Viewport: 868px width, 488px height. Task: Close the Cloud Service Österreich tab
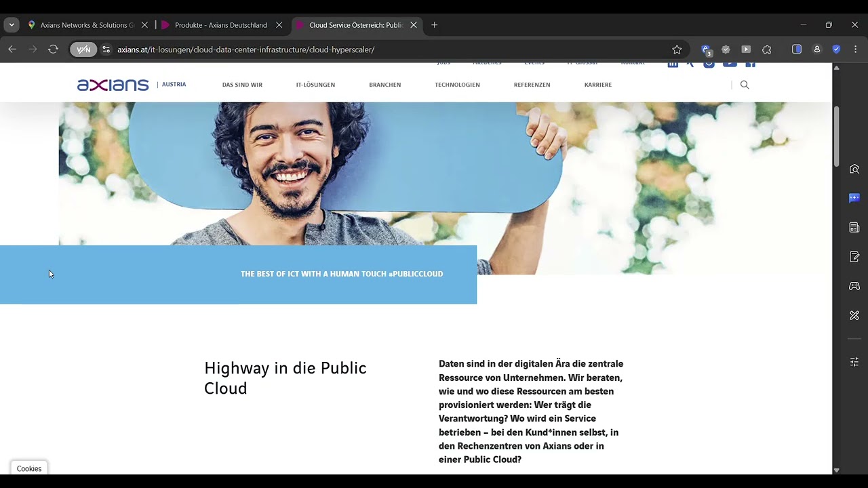[414, 25]
